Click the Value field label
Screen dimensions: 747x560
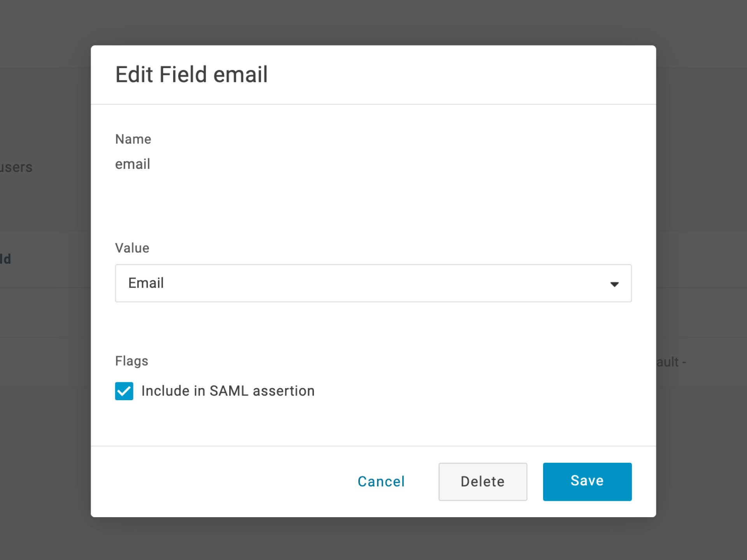132,248
